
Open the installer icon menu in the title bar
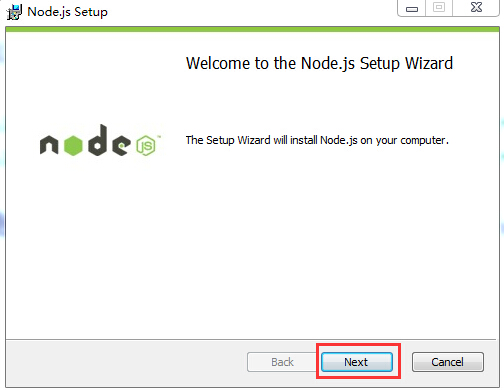pos(14,12)
